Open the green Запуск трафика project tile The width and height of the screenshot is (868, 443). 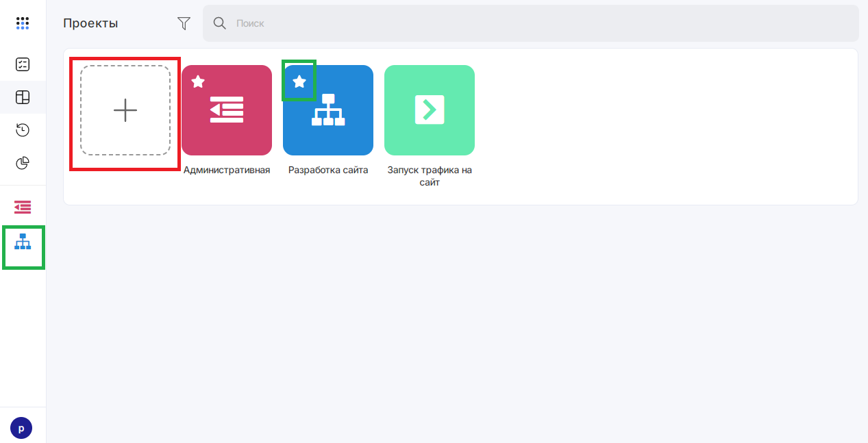(430, 110)
